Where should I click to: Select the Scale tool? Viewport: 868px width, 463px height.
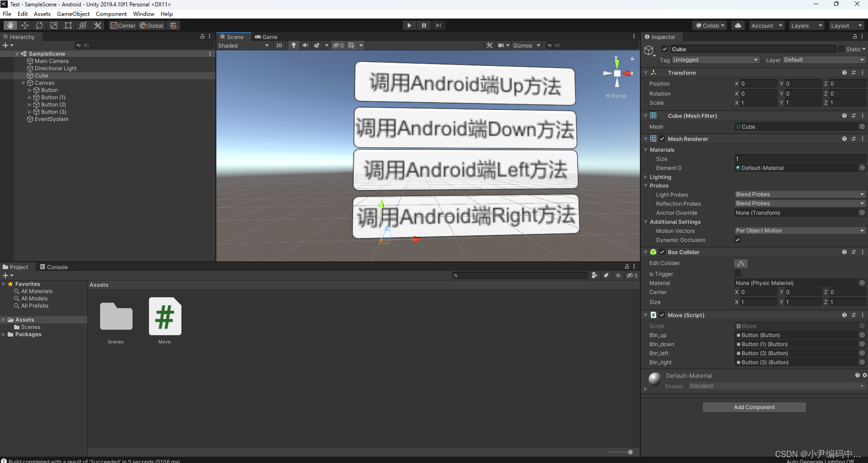(54, 25)
